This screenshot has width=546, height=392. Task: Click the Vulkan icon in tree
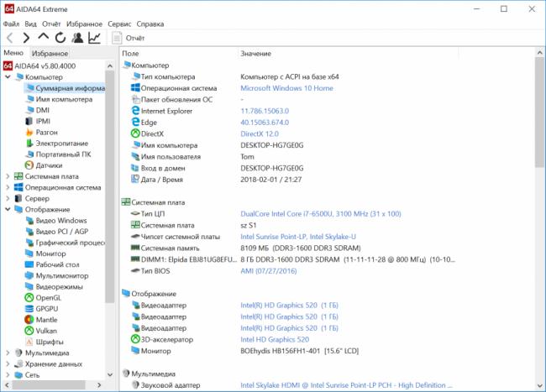tap(29, 331)
